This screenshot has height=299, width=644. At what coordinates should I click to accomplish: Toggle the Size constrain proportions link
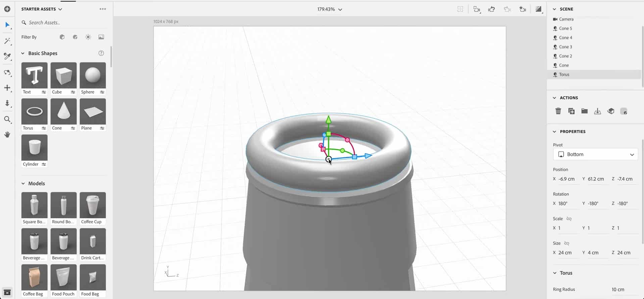click(x=567, y=243)
